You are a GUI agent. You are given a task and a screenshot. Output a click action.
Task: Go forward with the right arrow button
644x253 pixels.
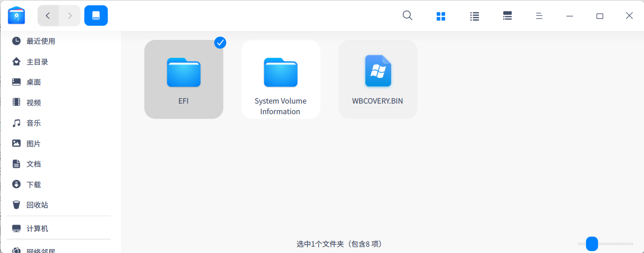pyautogui.click(x=70, y=15)
